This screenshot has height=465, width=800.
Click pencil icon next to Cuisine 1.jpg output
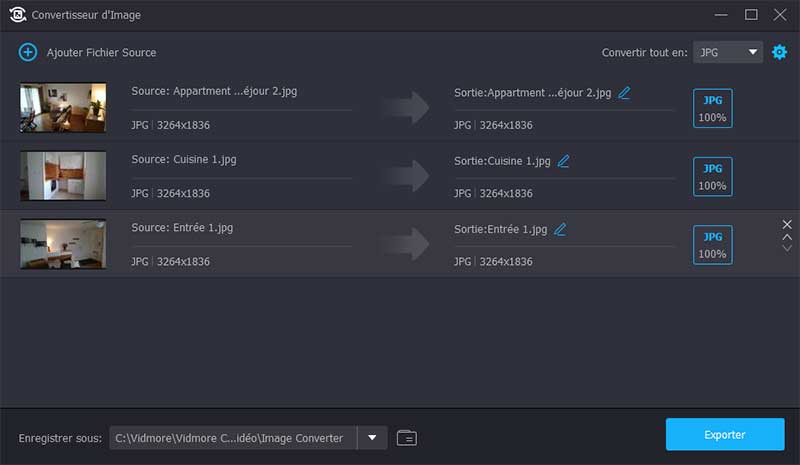tap(564, 160)
